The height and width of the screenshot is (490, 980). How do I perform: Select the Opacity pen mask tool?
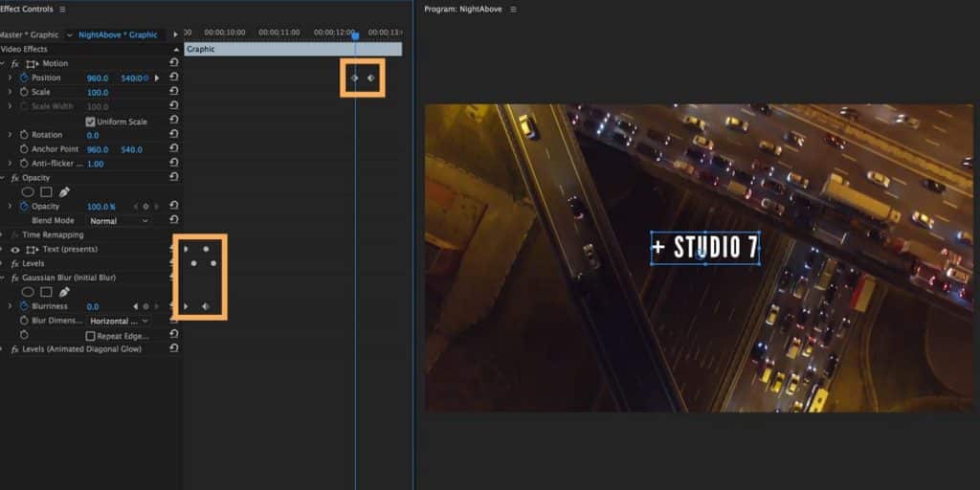pos(64,191)
